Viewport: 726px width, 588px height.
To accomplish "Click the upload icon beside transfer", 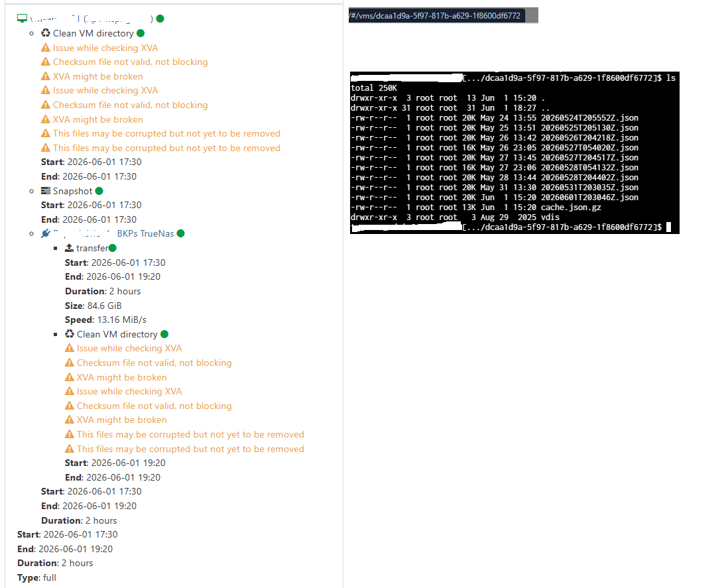I will (69, 248).
